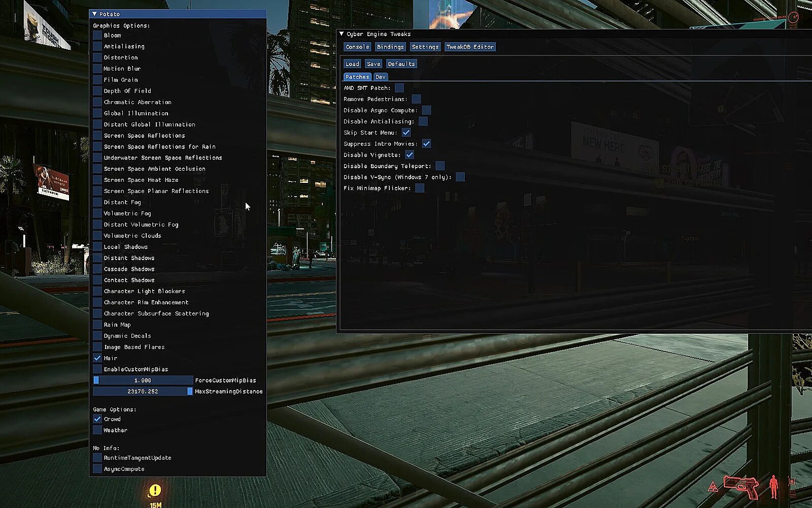
Task: Uncheck Skip Start Menu
Action: pos(406,133)
